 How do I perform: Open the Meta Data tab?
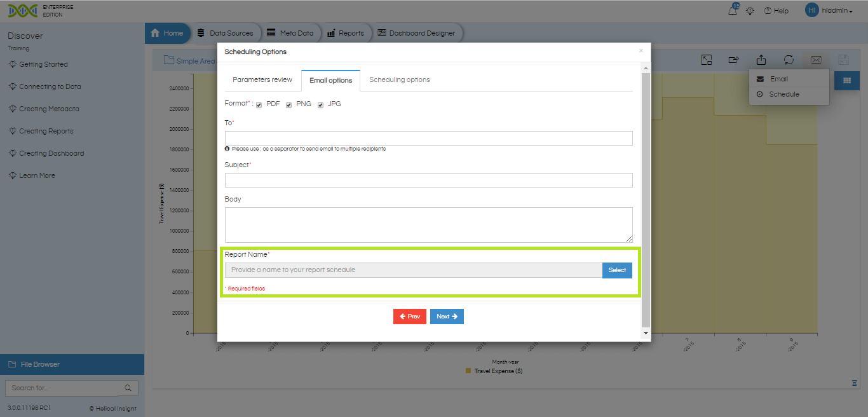pyautogui.click(x=290, y=33)
